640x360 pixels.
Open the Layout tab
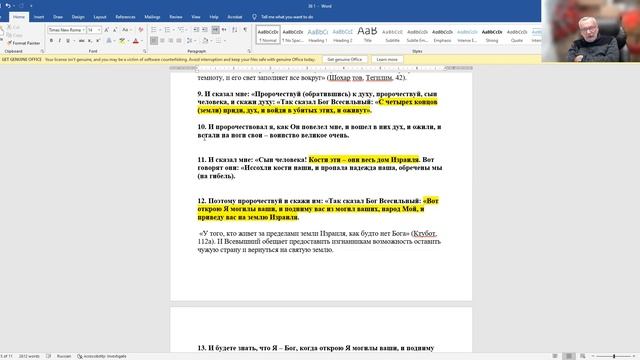[100, 17]
